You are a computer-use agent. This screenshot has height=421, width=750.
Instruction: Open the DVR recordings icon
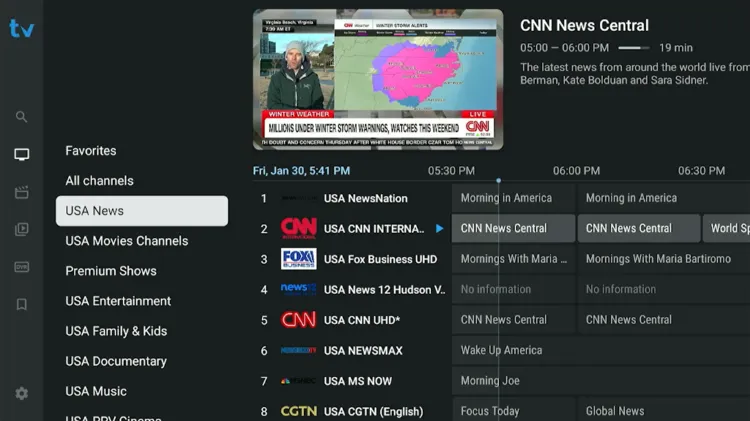click(22, 267)
